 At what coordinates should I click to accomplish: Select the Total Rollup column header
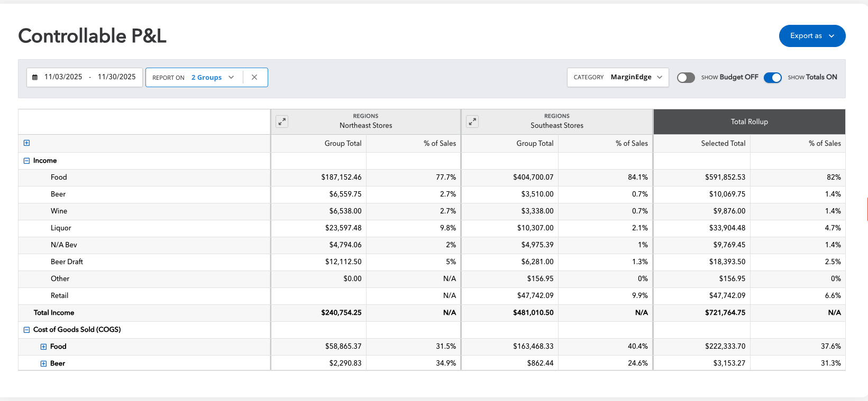pos(749,122)
